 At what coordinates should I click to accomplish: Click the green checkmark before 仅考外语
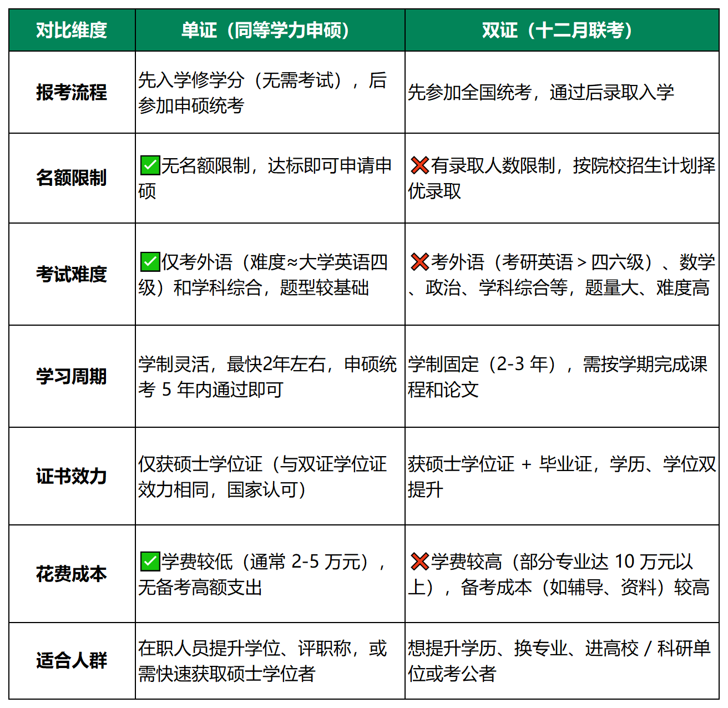click(150, 261)
